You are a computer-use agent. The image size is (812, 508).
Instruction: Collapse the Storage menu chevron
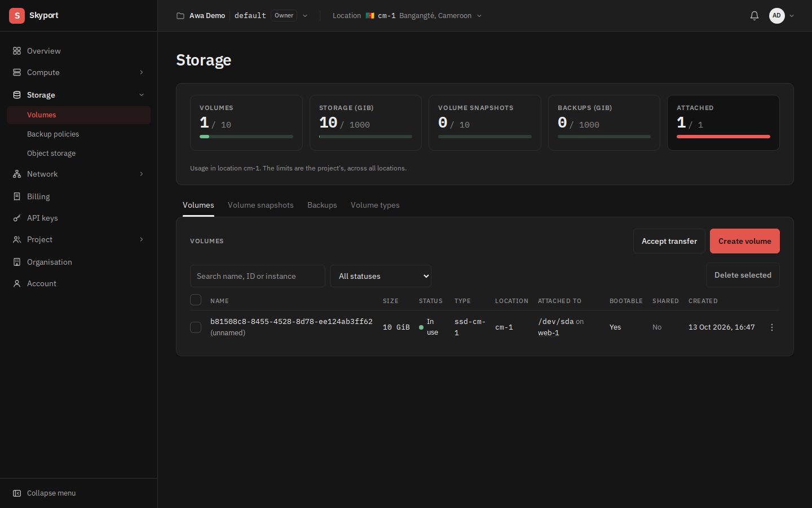(142, 95)
